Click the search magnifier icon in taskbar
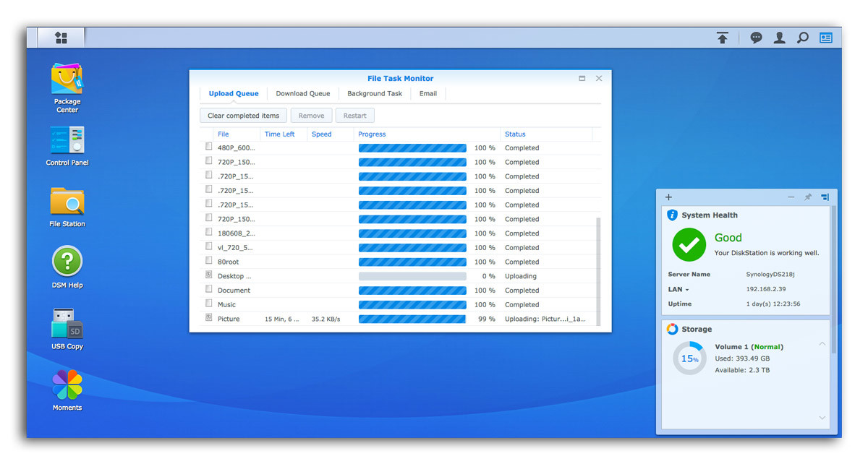This screenshot has height=464, width=868. coord(802,38)
